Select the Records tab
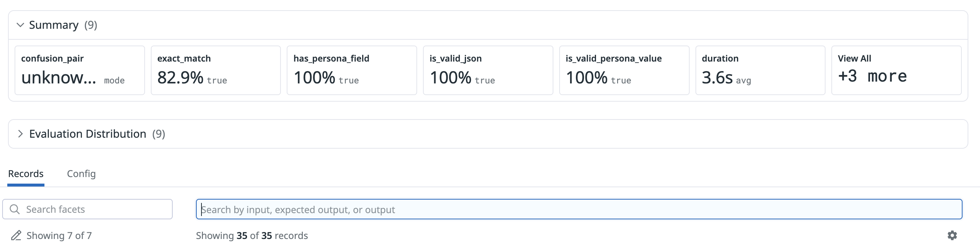The image size is (980, 247). pyautogui.click(x=26, y=174)
